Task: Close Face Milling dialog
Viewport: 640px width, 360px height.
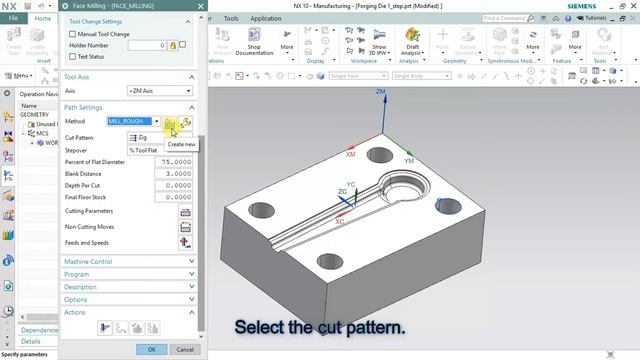Action: point(200,6)
